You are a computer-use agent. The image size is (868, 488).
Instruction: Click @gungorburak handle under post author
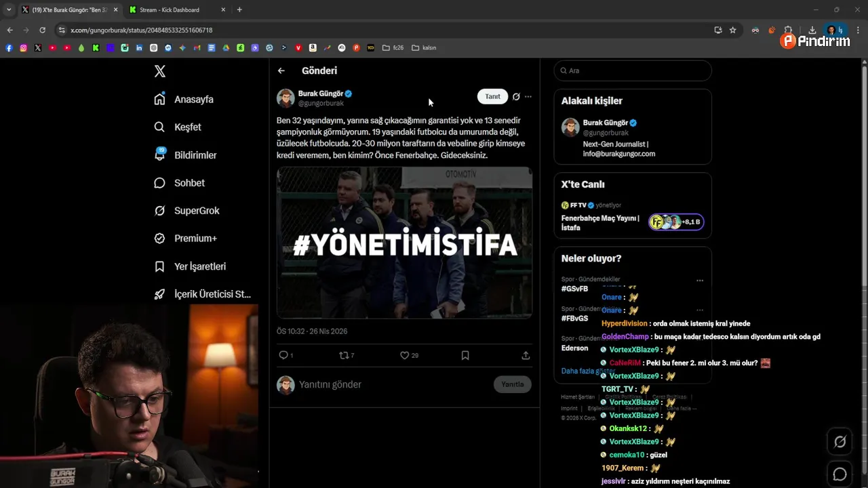pyautogui.click(x=321, y=104)
